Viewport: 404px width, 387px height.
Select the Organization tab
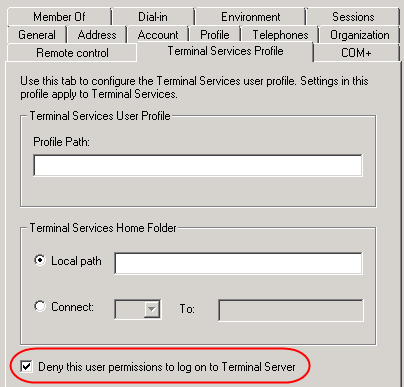(359, 35)
